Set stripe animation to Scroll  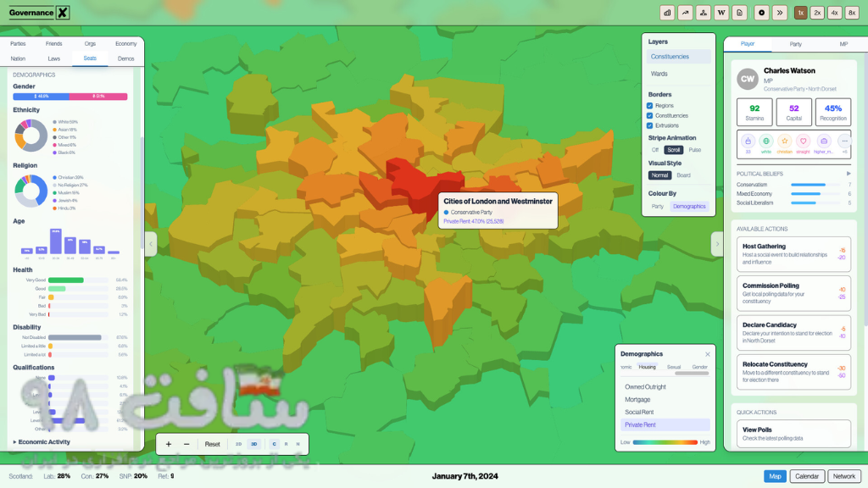[674, 150]
